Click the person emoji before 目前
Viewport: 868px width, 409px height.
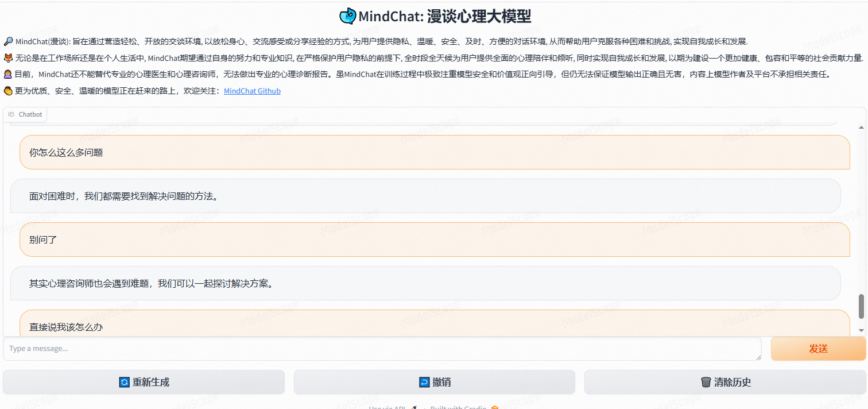click(8, 74)
